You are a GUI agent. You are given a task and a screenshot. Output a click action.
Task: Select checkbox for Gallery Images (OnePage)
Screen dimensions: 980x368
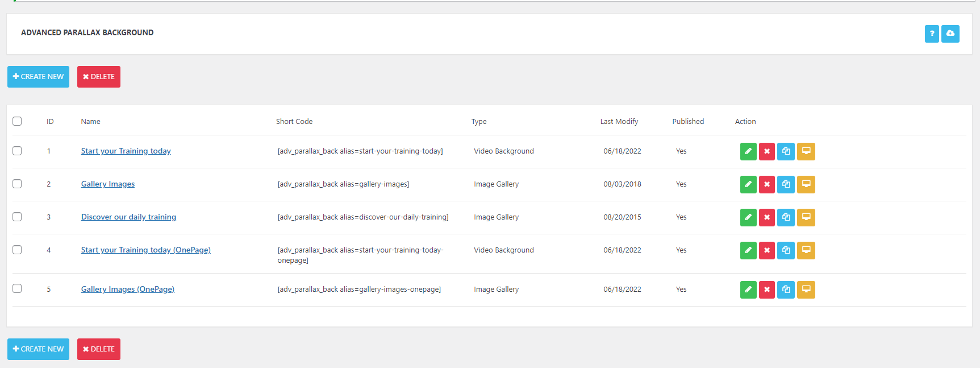(x=17, y=288)
